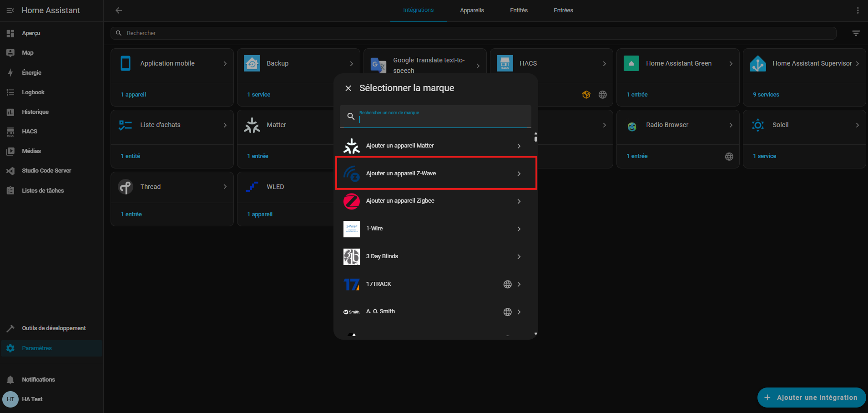Switch to the Appareils tab

click(x=472, y=10)
